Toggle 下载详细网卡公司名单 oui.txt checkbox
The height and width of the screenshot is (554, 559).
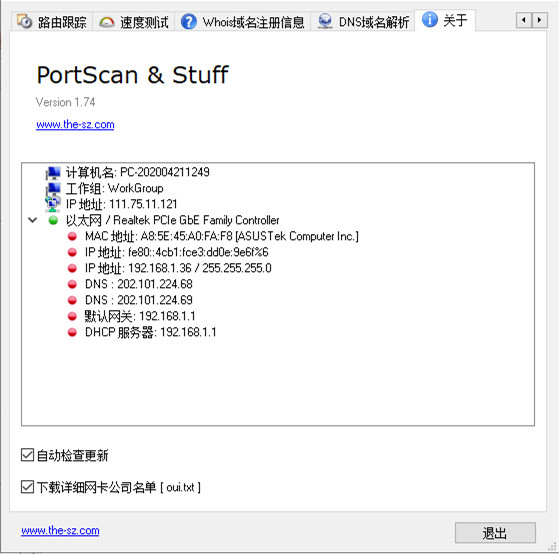click(x=27, y=487)
